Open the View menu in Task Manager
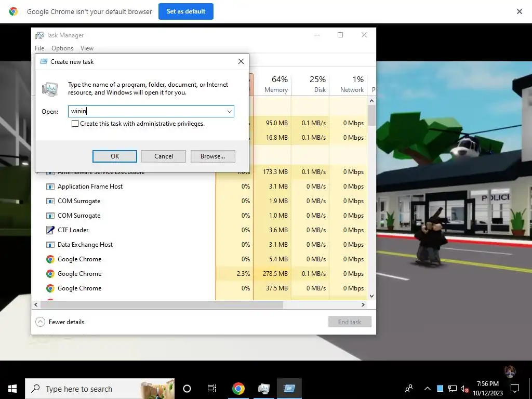The image size is (532, 399). click(x=87, y=48)
